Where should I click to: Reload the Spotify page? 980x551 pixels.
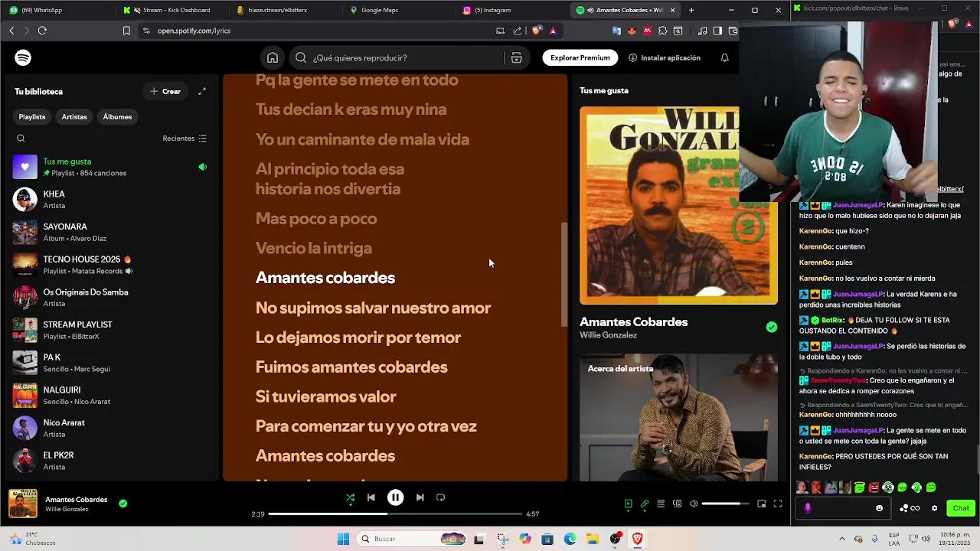click(x=42, y=31)
